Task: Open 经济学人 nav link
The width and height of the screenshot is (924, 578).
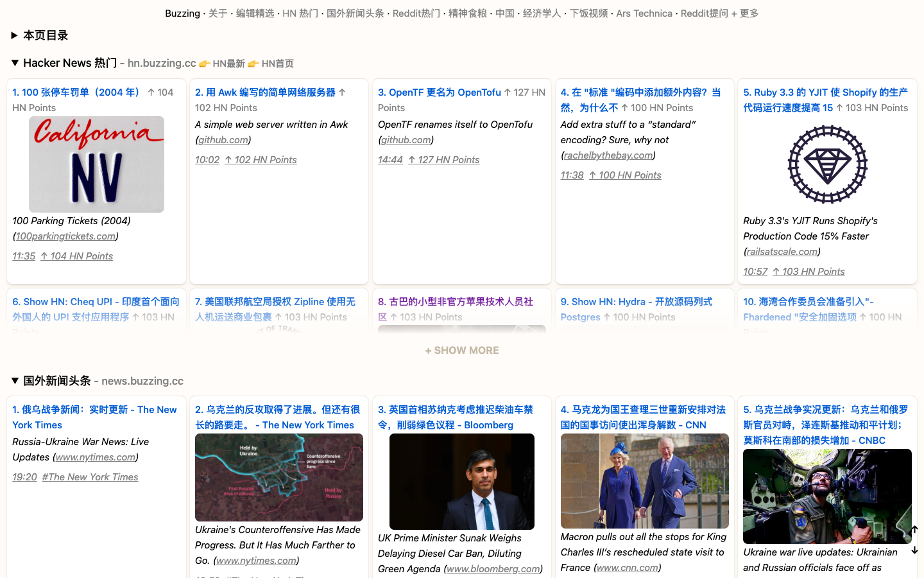Action: (x=542, y=13)
